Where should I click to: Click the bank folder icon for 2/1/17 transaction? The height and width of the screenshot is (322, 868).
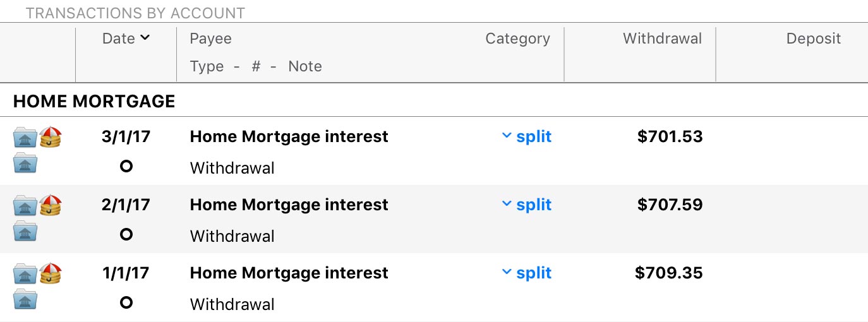[x=25, y=206]
